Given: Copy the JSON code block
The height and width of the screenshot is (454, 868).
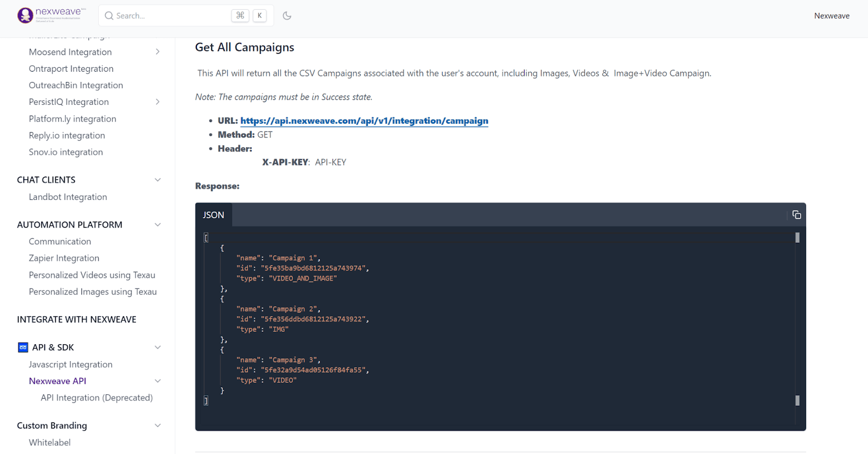Looking at the screenshot, I should (x=796, y=215).
